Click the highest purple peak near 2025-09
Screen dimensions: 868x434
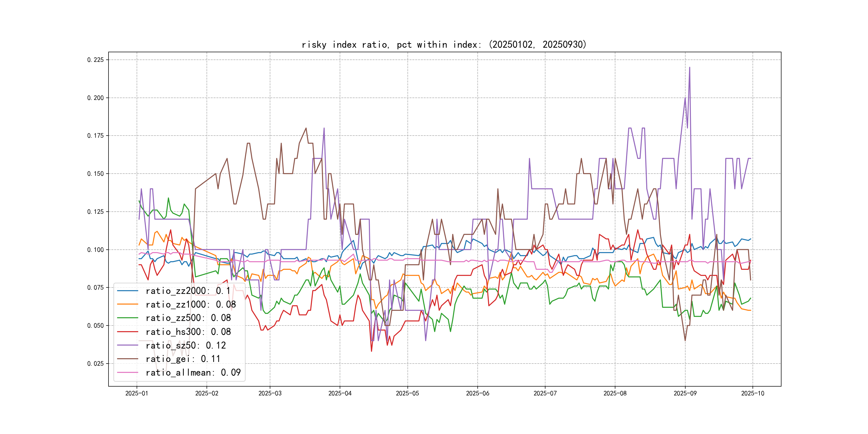point(689,68)
